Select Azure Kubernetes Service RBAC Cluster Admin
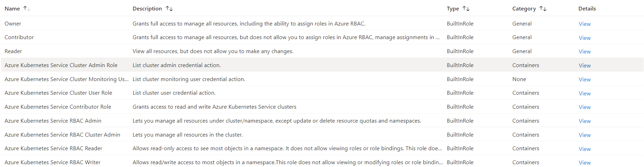 (x=62, y=135)
